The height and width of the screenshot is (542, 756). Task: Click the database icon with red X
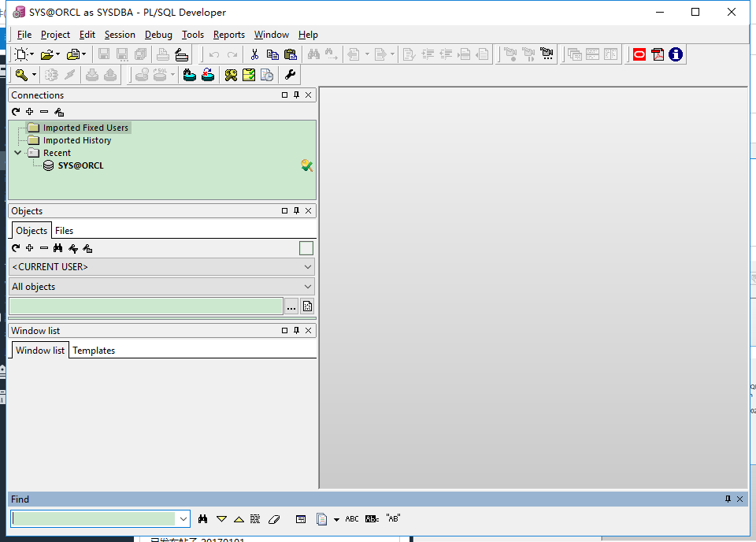tap(208, 75)
